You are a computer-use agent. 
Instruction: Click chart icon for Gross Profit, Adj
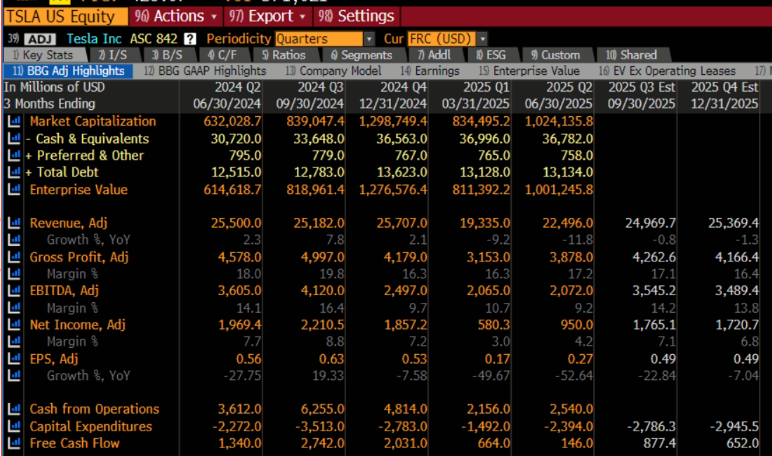[x=14, y=257]
